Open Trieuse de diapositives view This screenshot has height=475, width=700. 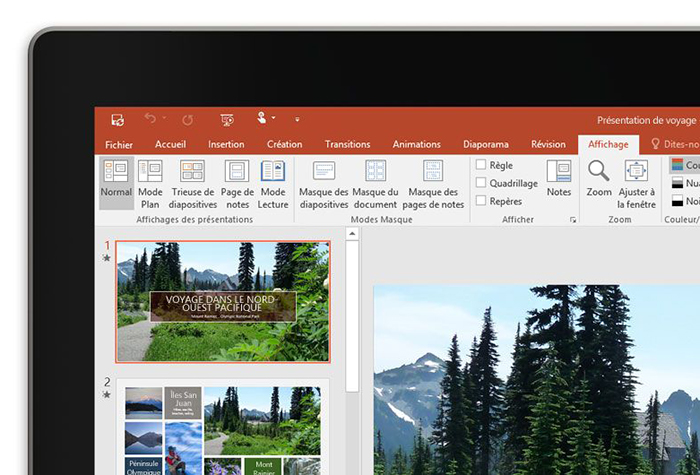pos(192,181)
